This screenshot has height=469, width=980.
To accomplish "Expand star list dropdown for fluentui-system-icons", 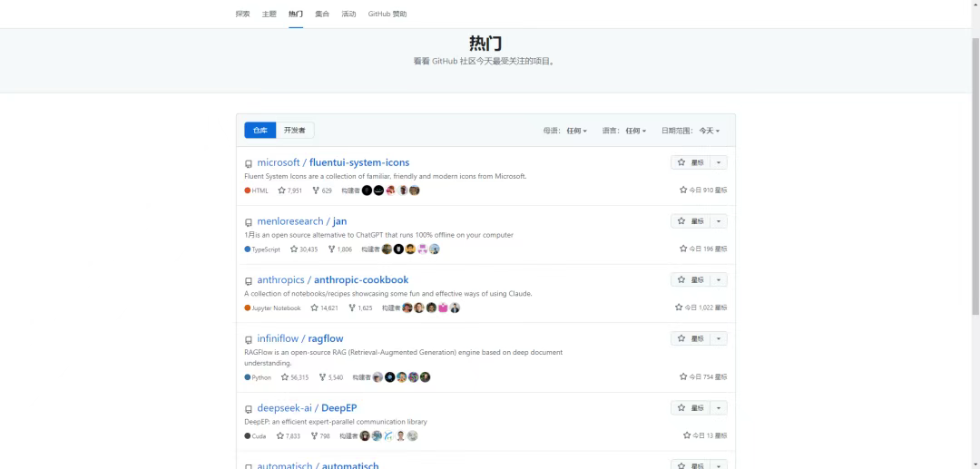I will pos(718,162).
